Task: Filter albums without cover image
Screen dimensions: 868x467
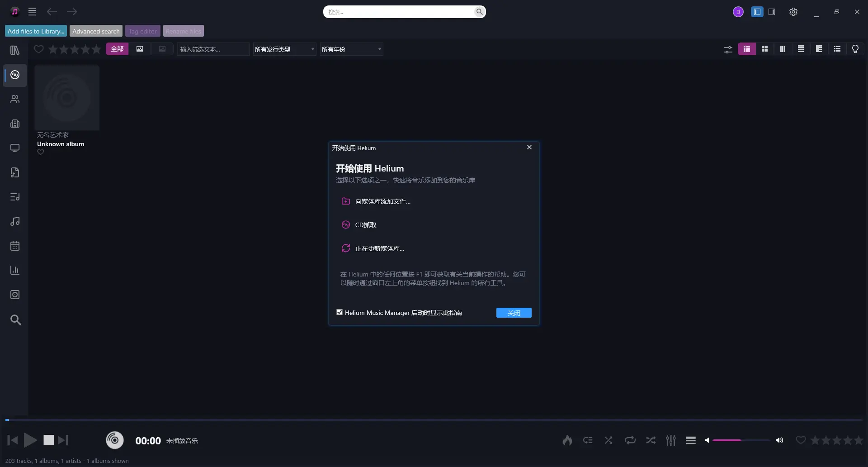Action: click(x=162, y=49)
